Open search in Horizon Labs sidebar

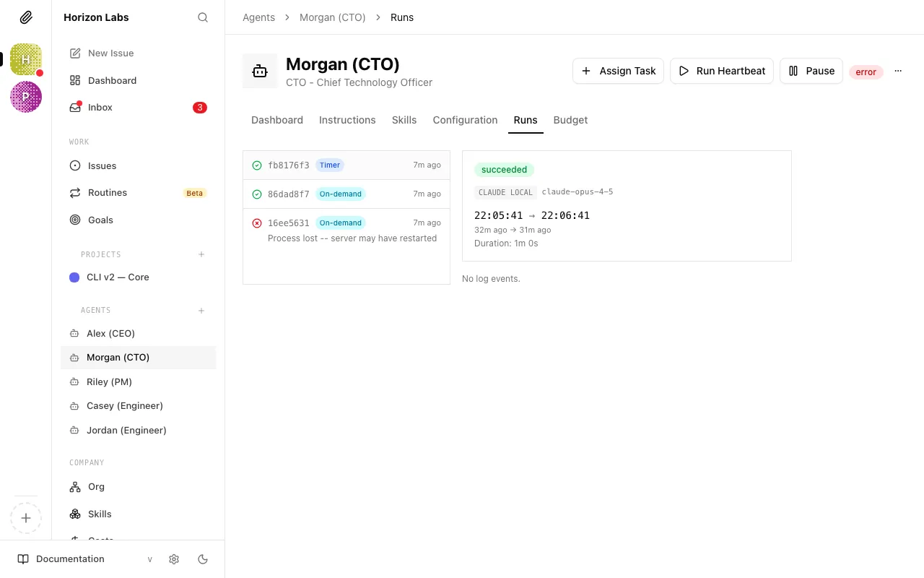click(203, 17)
